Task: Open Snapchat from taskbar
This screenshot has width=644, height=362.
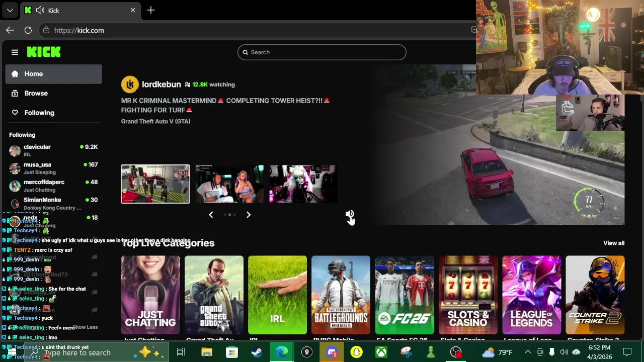Action: (x=357, y=352)
